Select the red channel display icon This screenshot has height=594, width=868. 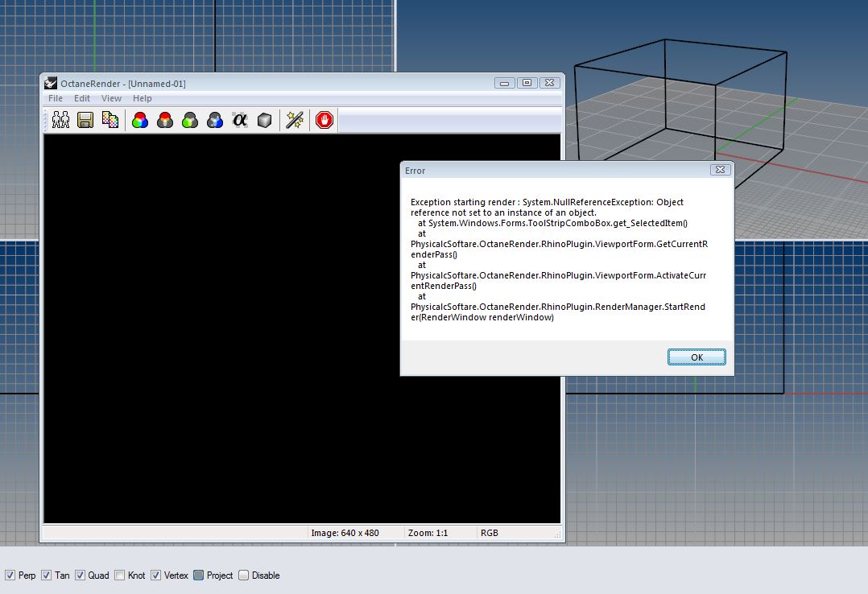tap(165, 120)
